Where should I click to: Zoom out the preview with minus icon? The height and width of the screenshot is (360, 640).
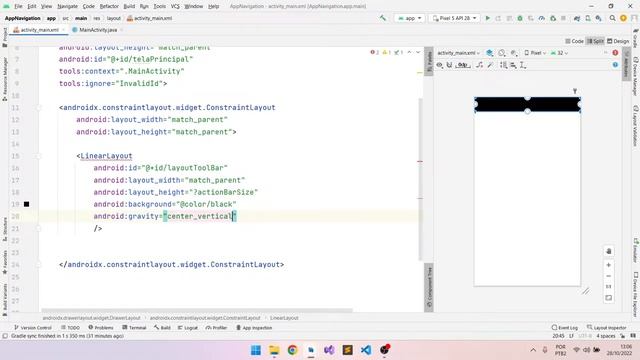point(609,276)
